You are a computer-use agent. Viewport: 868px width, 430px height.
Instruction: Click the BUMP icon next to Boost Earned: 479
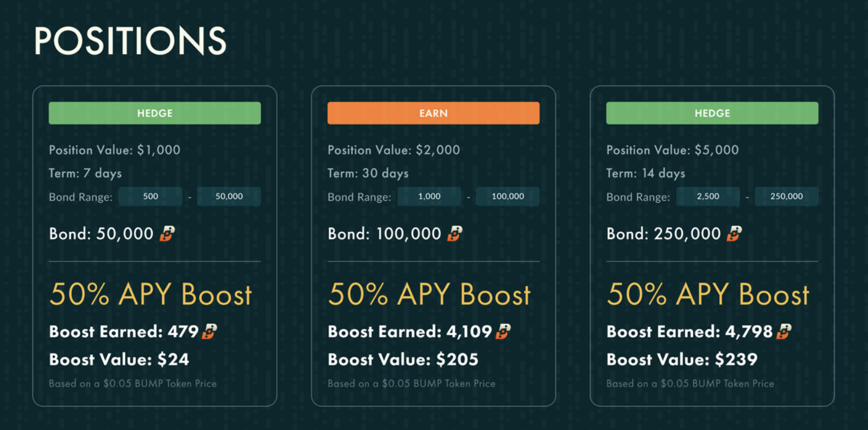(209, 331)
